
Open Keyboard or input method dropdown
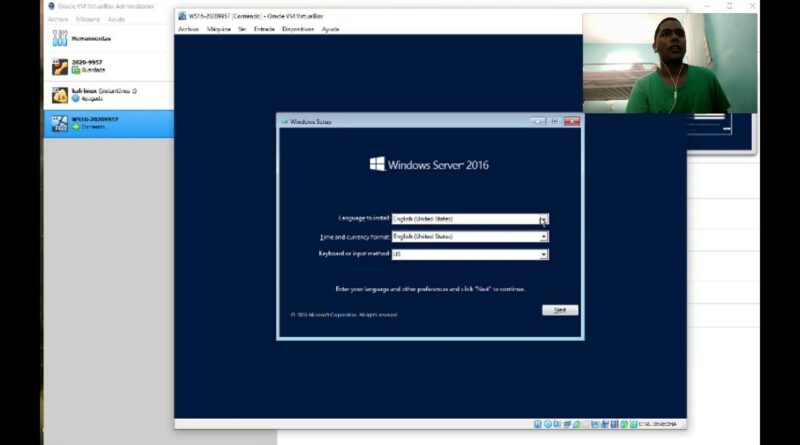543,254
